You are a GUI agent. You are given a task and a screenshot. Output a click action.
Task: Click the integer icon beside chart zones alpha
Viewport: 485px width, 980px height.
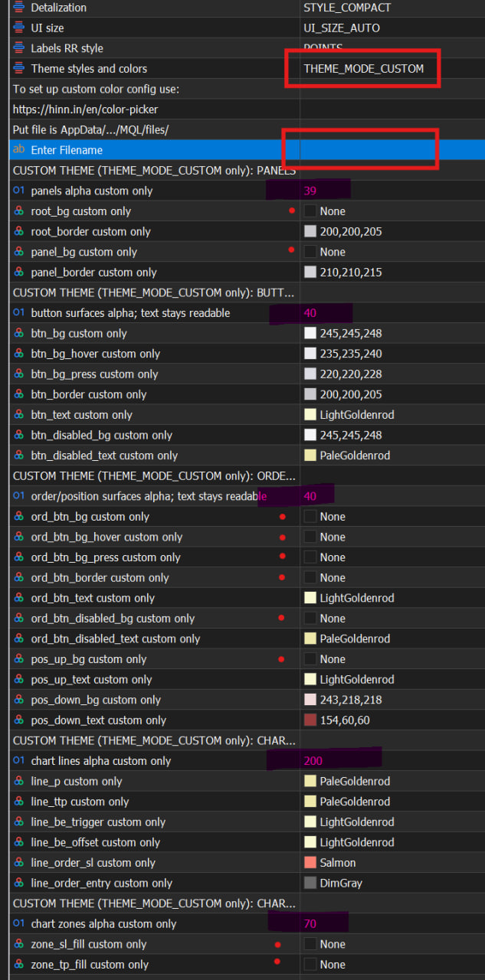click(x=19, y=924)
